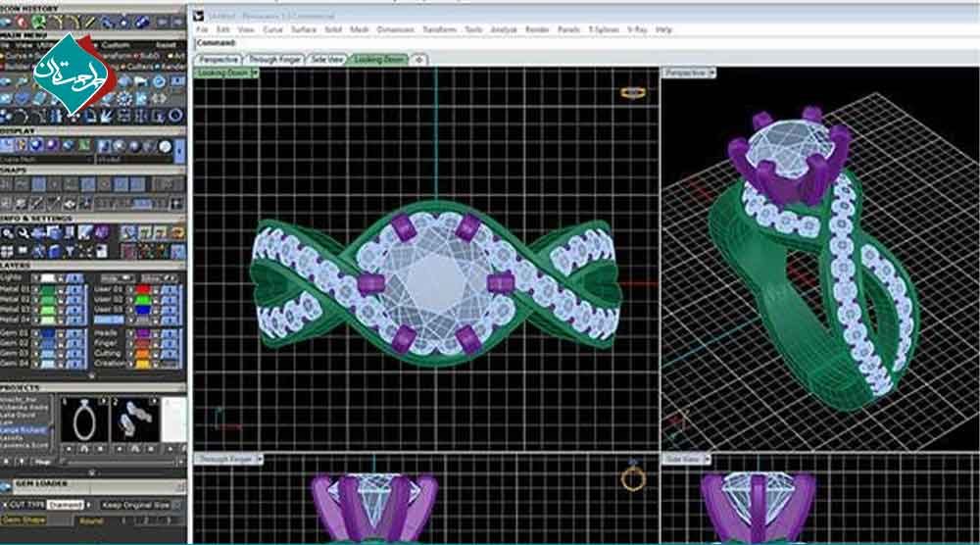Toggle the small lock beside Metal 01 swatch
This screenshot has height=545, width=980.
(61, 289)
